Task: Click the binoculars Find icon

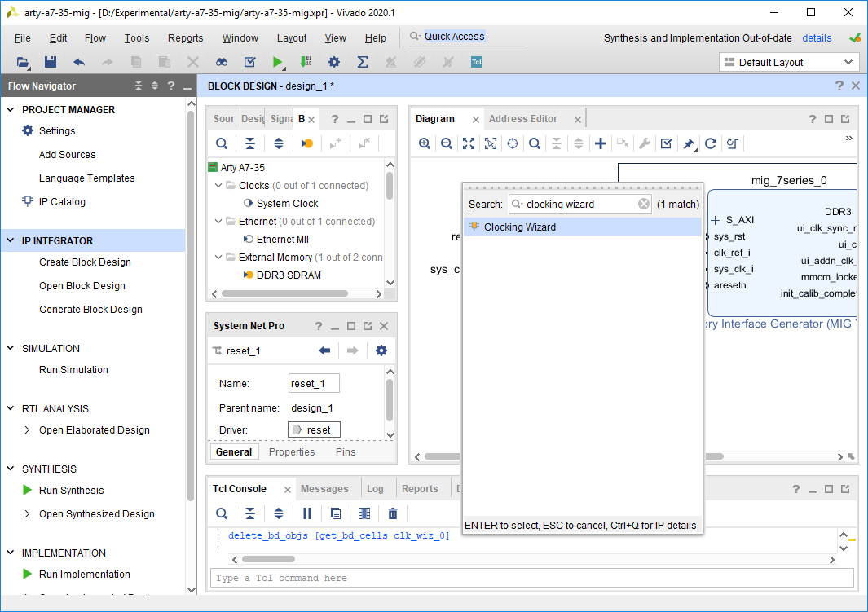Action: click(222, 62)
